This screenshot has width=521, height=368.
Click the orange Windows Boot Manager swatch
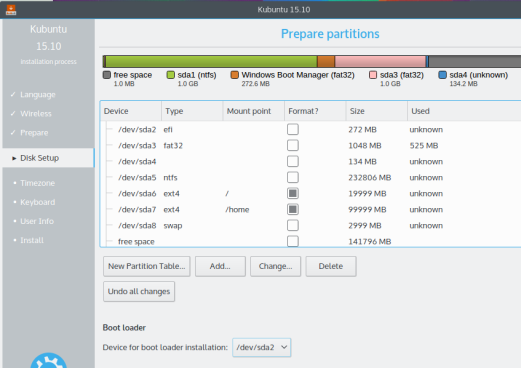tap(234, 75)
